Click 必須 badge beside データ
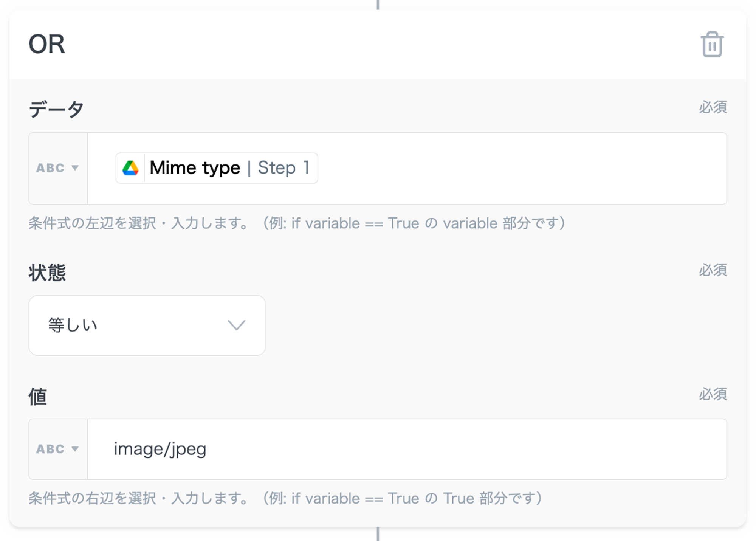The height and width of the screenshot is (541, 756). pos(713,107)
